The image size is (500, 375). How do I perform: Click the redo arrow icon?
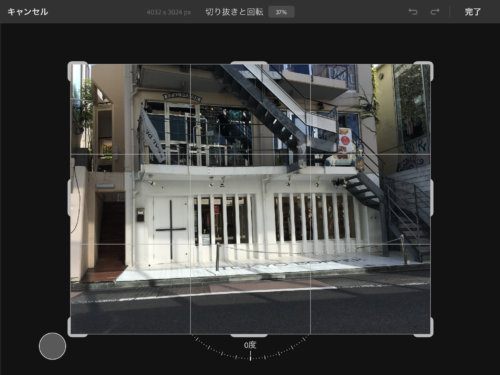pyautogui.click(x=435, y=12)
